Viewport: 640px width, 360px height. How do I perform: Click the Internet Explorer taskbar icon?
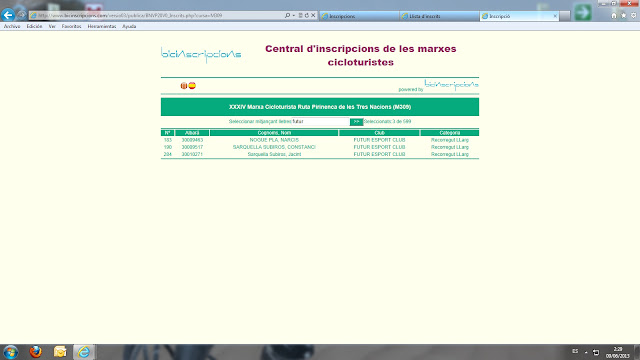coord(84,352)
